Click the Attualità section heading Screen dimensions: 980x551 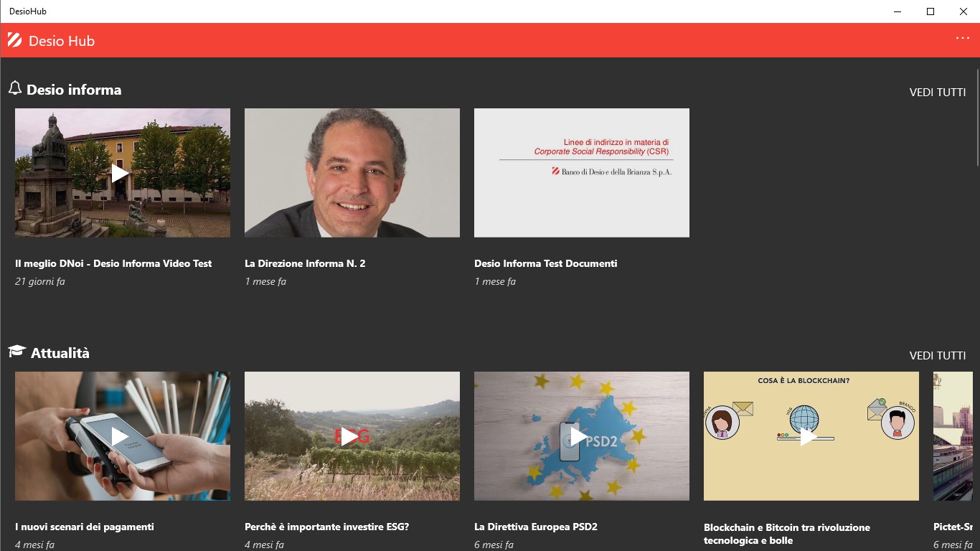coord(60,353)
